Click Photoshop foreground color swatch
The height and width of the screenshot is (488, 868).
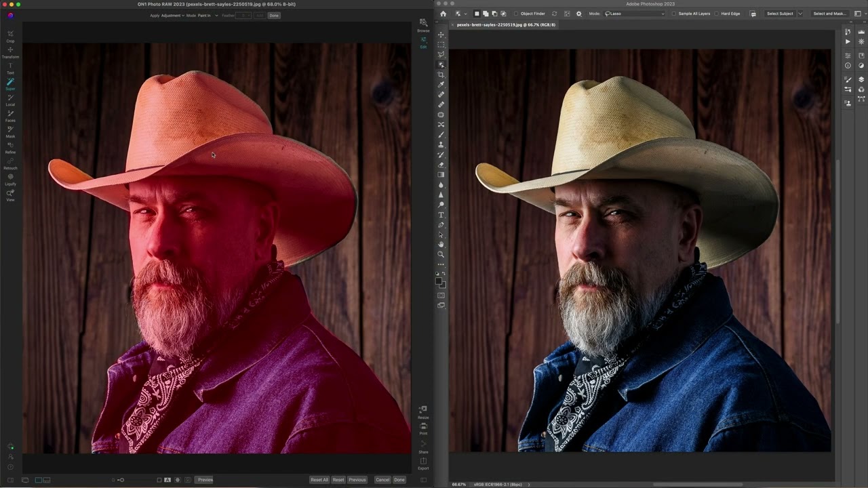click(439, 281)
